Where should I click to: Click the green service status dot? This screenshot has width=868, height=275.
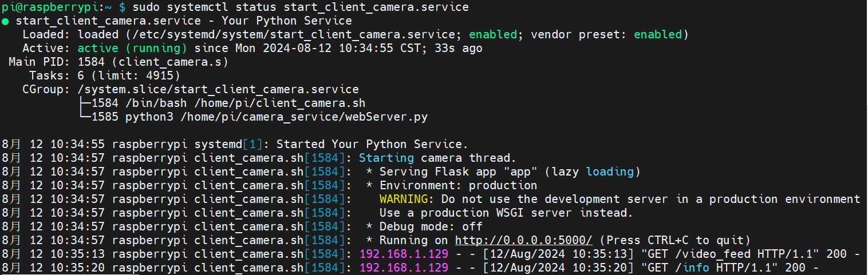click(x=5, y=21)
